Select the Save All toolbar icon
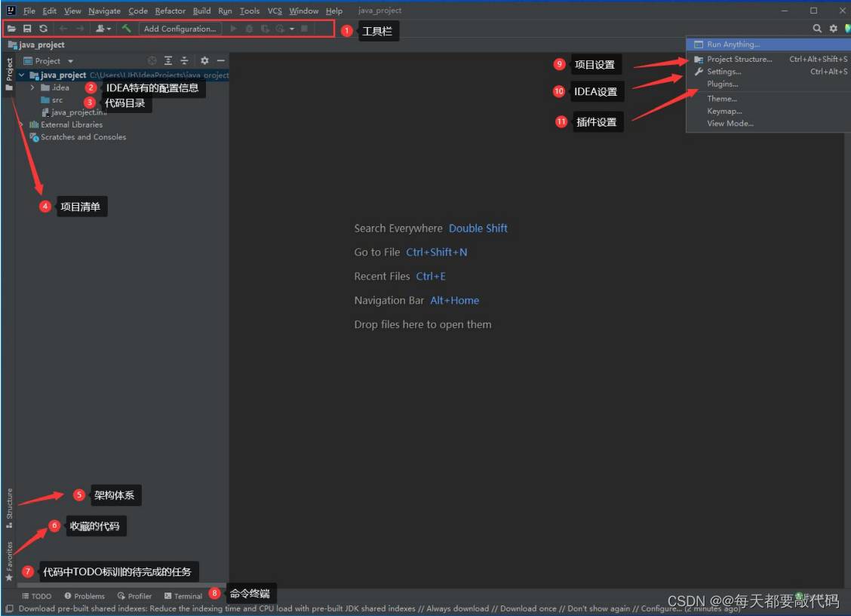This screenshot has height=616, width=851. [x=28, y=28]
